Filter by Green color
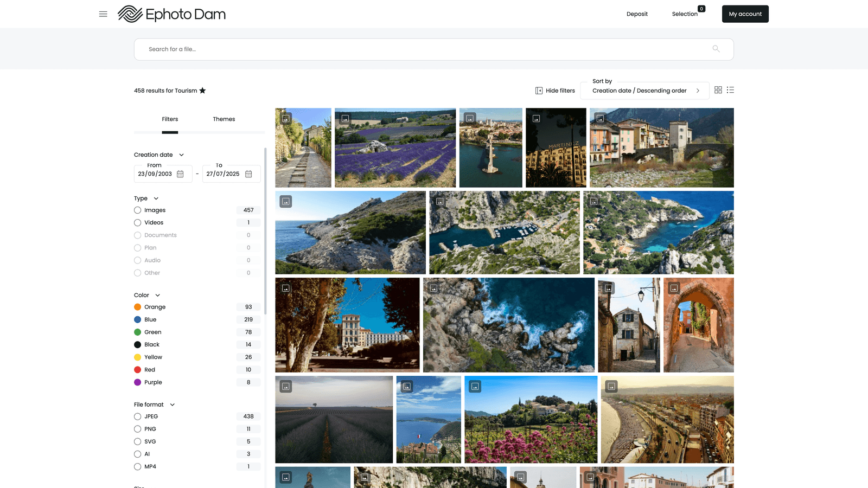Viewport: 868px width, 488px height. [137, 332]
